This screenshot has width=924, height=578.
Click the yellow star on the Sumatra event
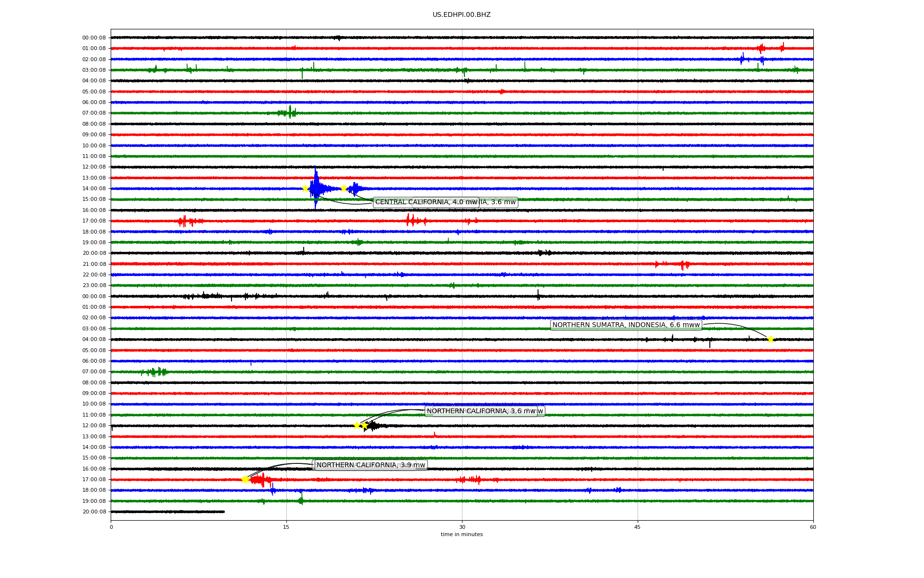pos(770,339)
